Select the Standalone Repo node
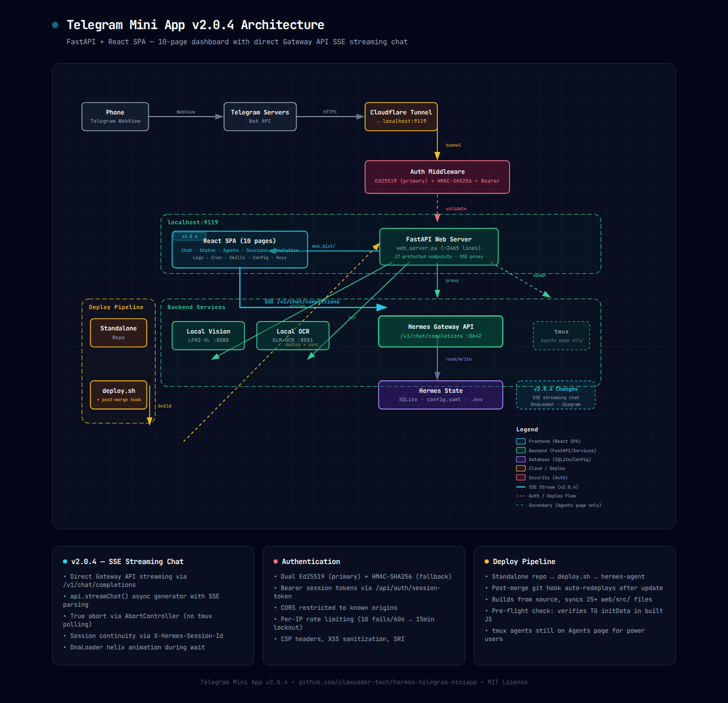Screen dimensions: 728x703 point(119,333)
